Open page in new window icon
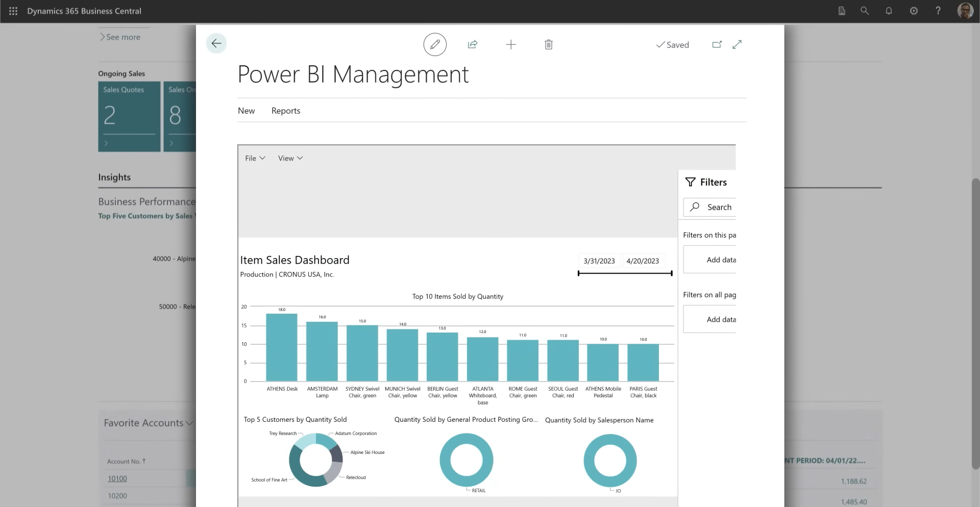 coord(717,44)
